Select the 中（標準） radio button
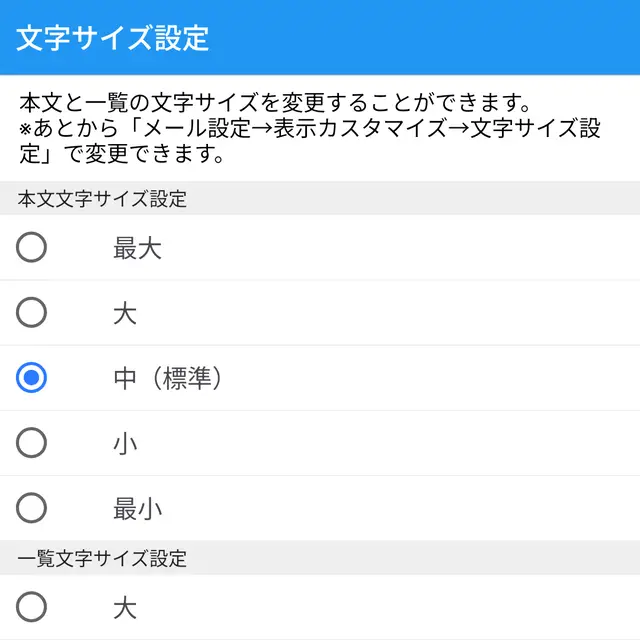Screen dimensions: 640x640 31,378
